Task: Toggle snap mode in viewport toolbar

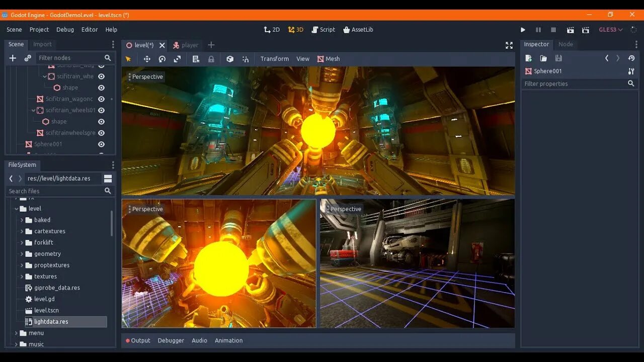Action: [246, 59]
